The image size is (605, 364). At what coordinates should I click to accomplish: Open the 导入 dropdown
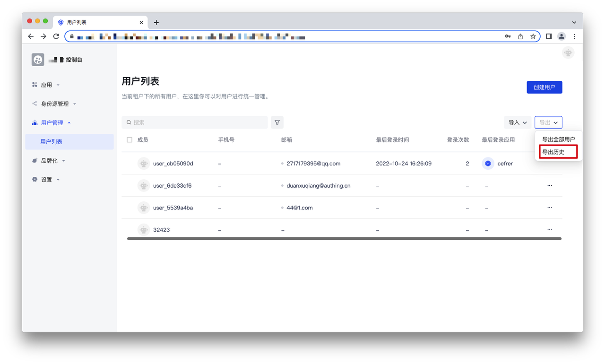pyautogui.click(x=517, y=122)
